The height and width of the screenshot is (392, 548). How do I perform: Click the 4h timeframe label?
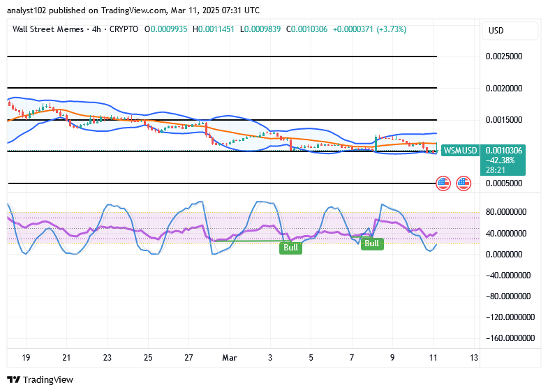[x=96, y=29]
